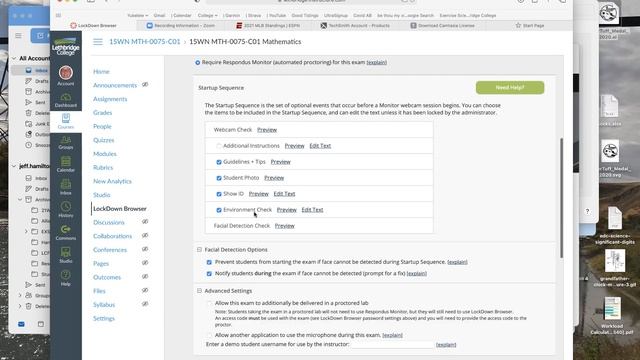Toggle the Guidelines + Tips checkbox
Viewport: 640px width, 360px height.
[219, 162]
